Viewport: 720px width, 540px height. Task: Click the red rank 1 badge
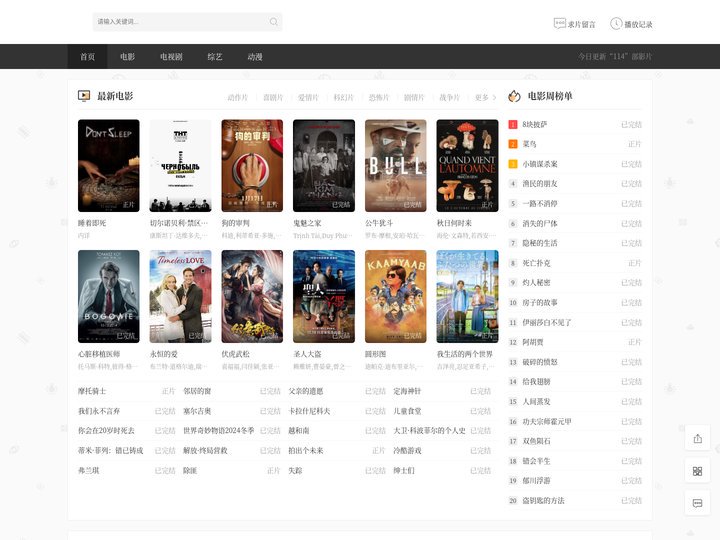click(513, 124)
